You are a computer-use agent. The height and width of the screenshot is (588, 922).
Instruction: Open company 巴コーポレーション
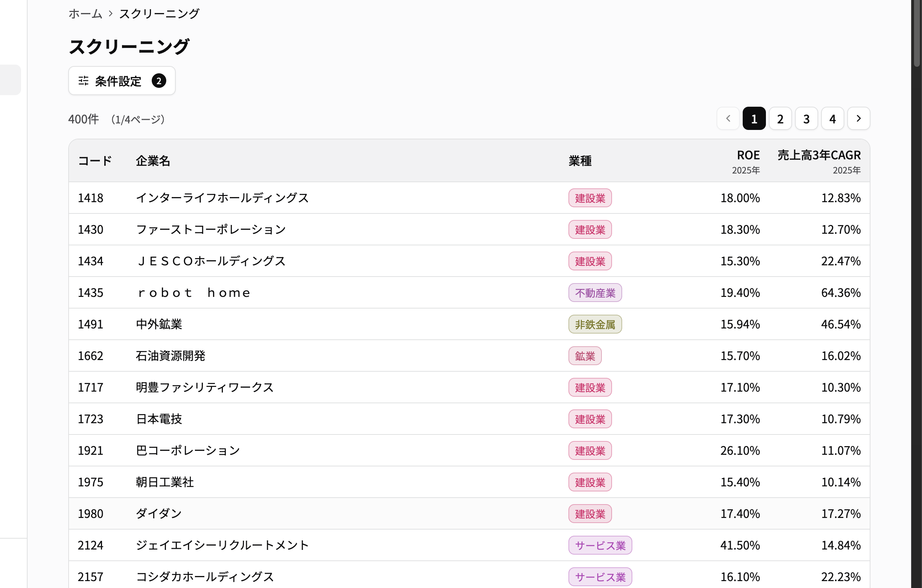[x=188, y=450]
